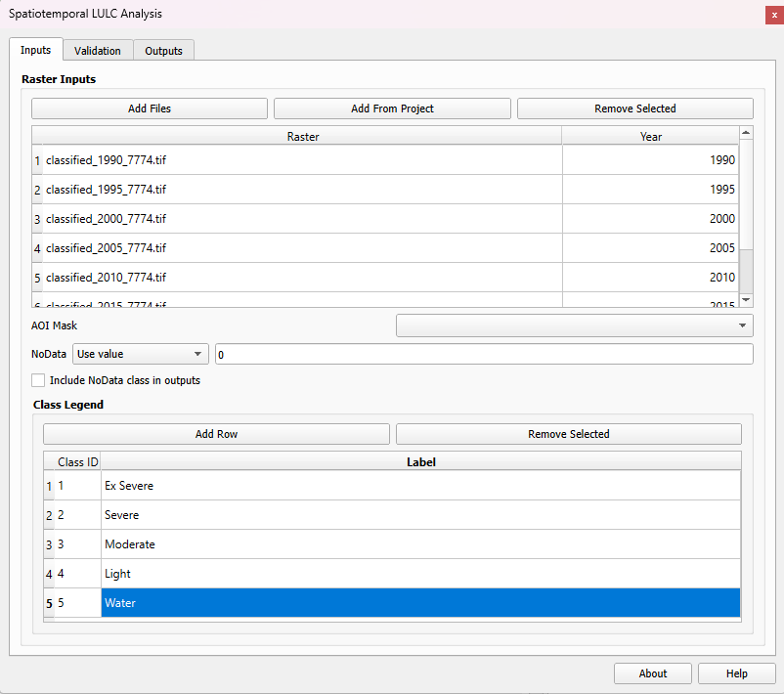The height and width of the screenshot is (694, 784).
Task: Enable Include NoData class in outputs
Action: pos(37,379)
